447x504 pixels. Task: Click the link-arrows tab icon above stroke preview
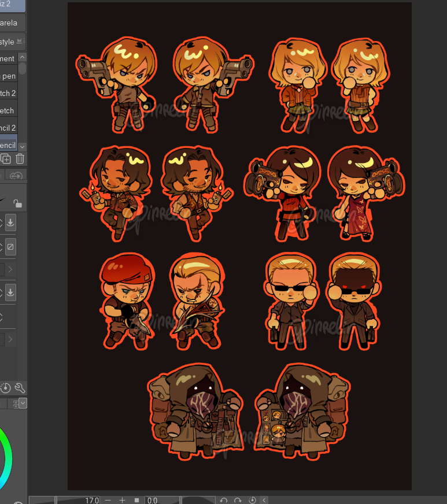tap(16, 176)
